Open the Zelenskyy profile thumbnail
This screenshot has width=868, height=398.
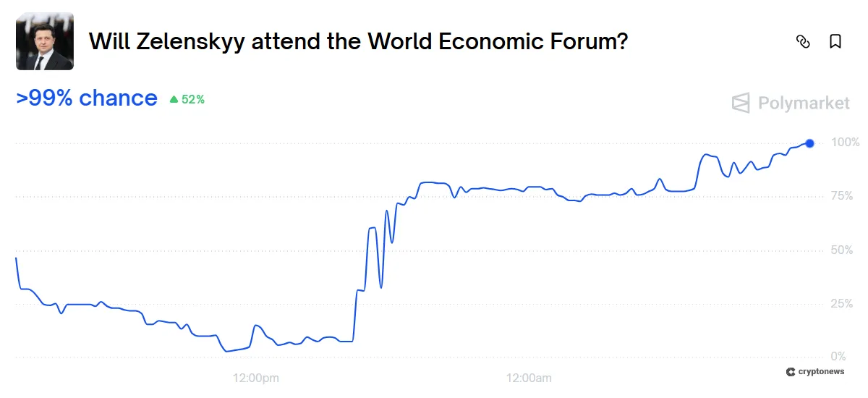(x=45, y=41)
